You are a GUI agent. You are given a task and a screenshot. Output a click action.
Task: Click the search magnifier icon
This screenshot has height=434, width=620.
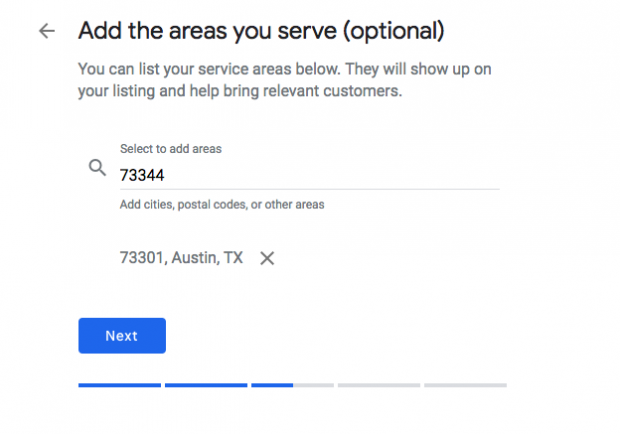click(x=97, y=168)
